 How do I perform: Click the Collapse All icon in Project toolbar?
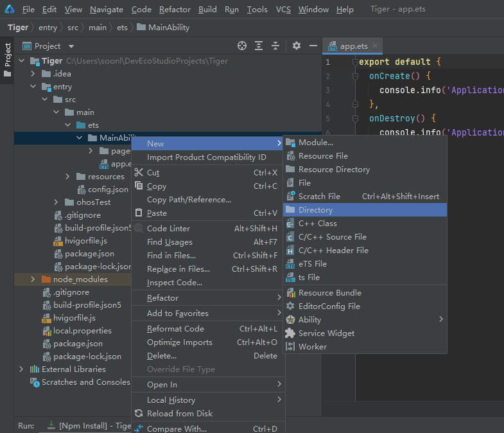(x=275, y=46)
